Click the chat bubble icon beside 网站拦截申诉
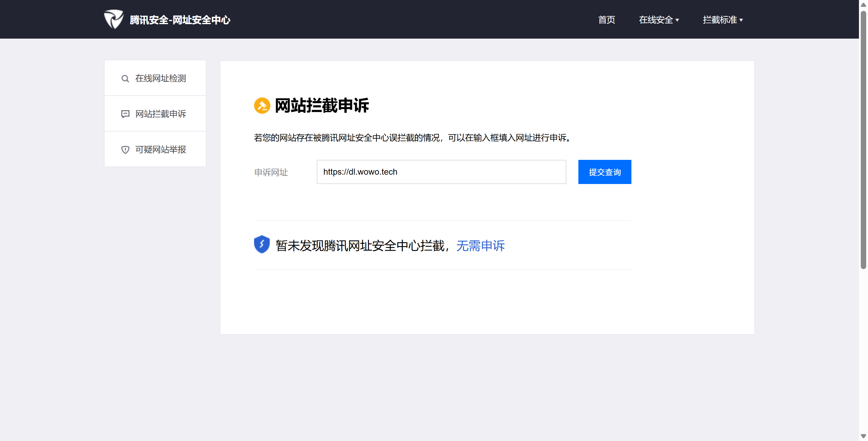This screenshot has width=868, height=441. [x=125, y=114]
